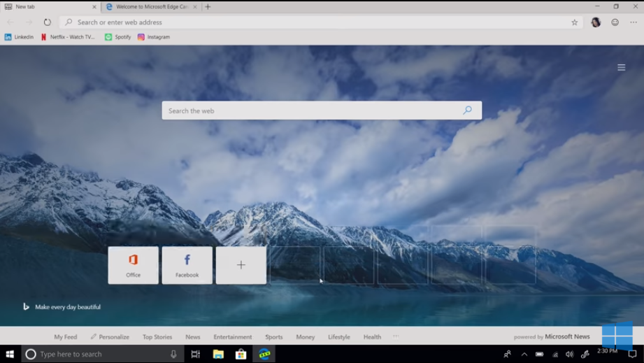Open page settings hamburger menu
Viewport: 644px width, 363px height.
[621, 68]
